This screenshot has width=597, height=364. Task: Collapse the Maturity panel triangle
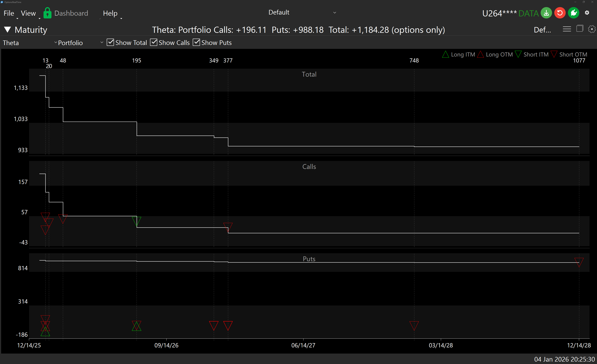pyautogui.click(x=7, y=29)
